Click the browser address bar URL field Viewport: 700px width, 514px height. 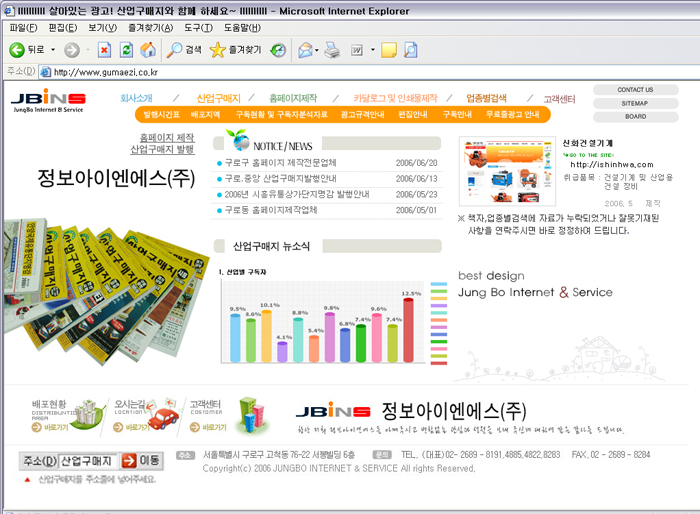point(371,72)
